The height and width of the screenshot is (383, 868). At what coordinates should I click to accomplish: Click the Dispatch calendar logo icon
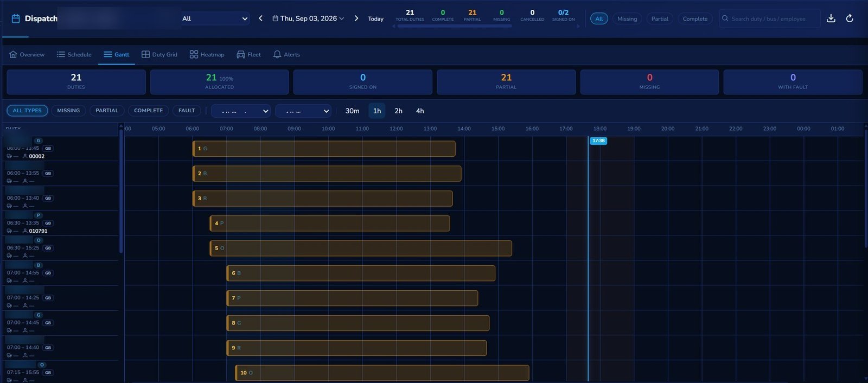tap(16, 18)
